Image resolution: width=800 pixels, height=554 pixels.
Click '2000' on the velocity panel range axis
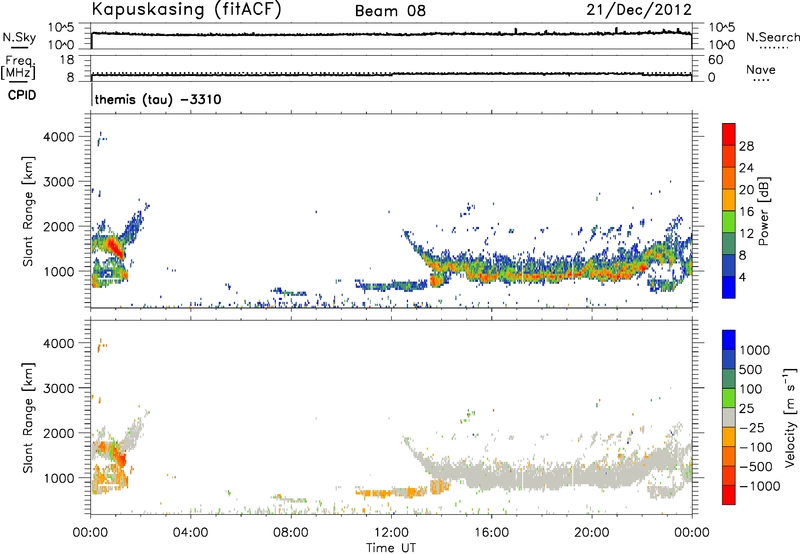coord(58,433)
